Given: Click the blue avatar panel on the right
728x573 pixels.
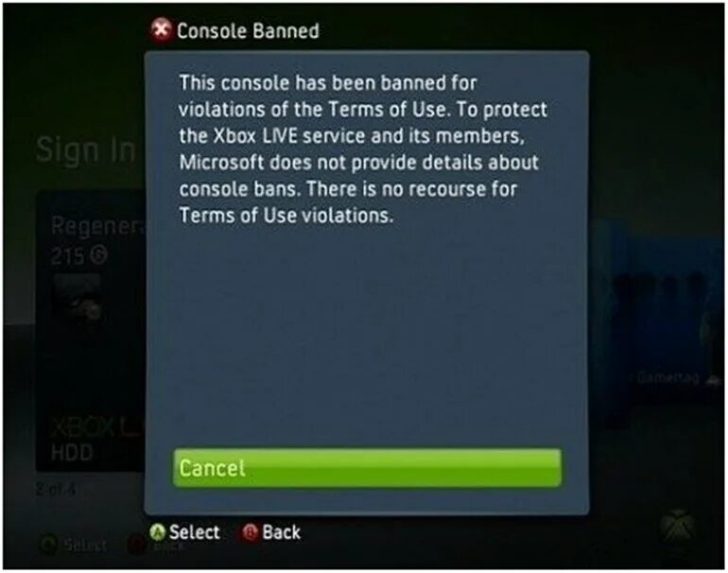Looking at the screenshot, I should [656, 322].
